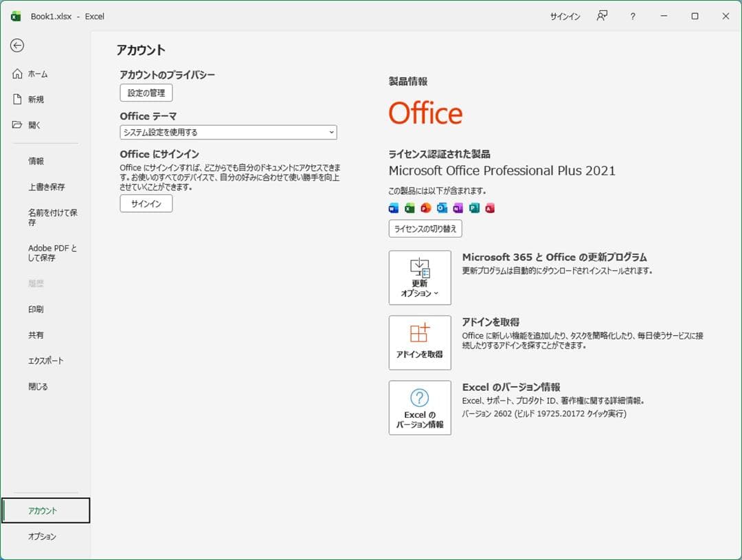Select 上書き保存 in the sidebar
Viewport: 742px width, 560px height.
pyautogui.click(x=47, y=187)
